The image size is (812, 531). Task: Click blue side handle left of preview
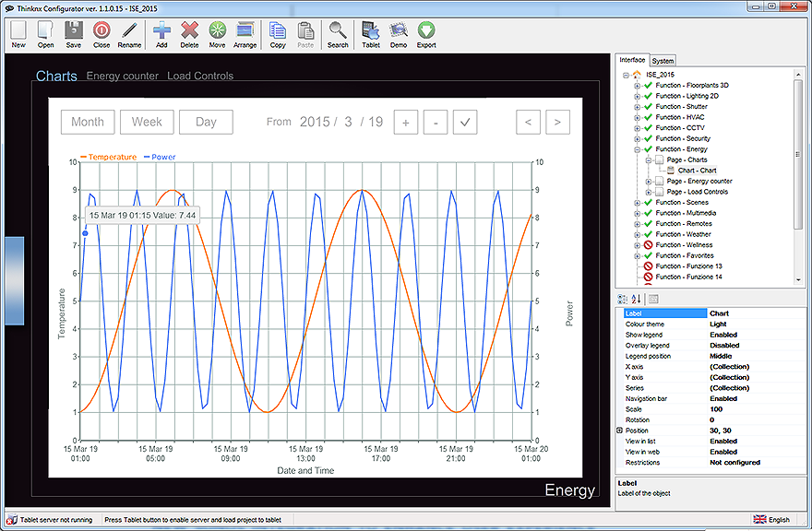pos(15,280)
